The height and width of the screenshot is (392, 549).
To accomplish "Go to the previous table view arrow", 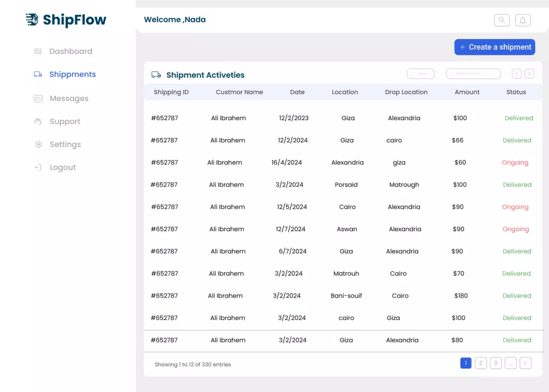I will tap(516, 74).
